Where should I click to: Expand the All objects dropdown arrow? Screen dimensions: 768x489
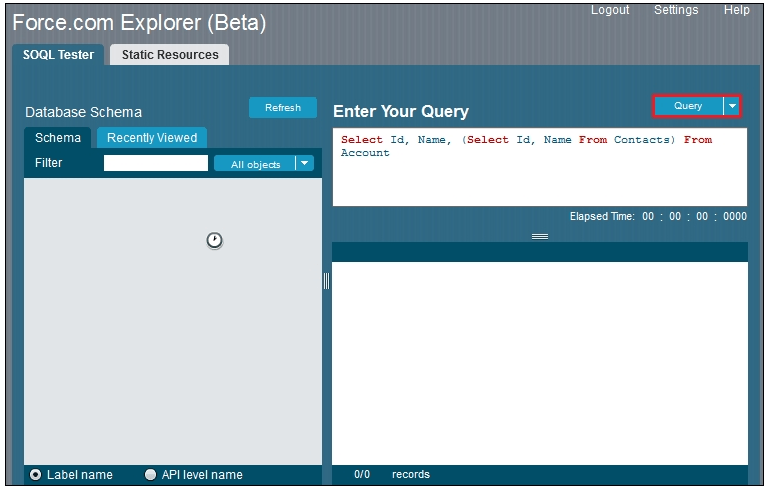point(305,163)
